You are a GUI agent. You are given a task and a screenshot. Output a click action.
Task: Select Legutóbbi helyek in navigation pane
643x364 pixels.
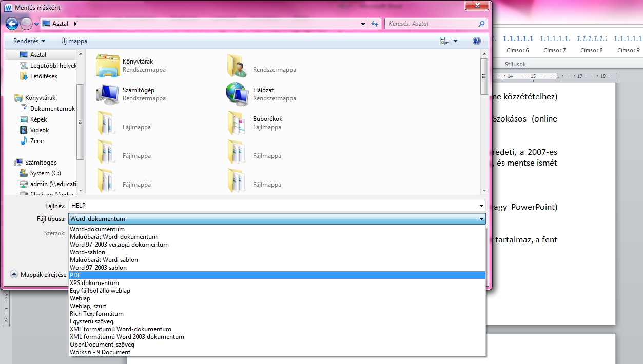48,66
